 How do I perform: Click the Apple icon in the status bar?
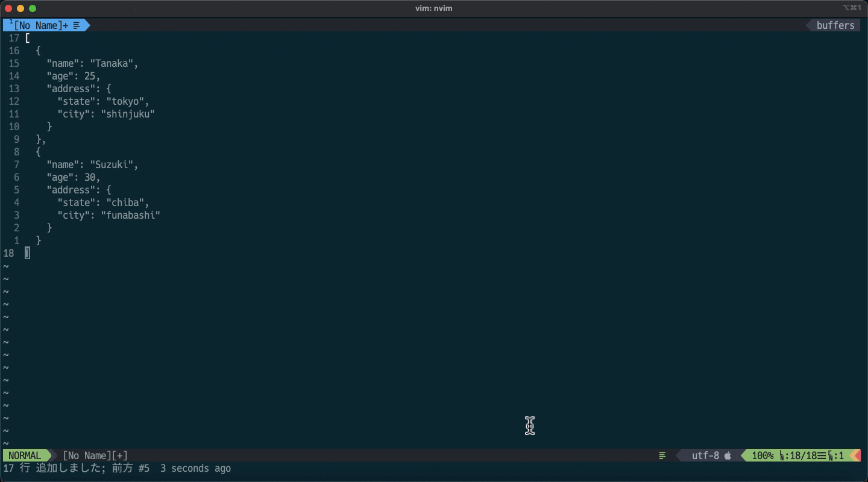pyautogui.click(x=728, y=455)
